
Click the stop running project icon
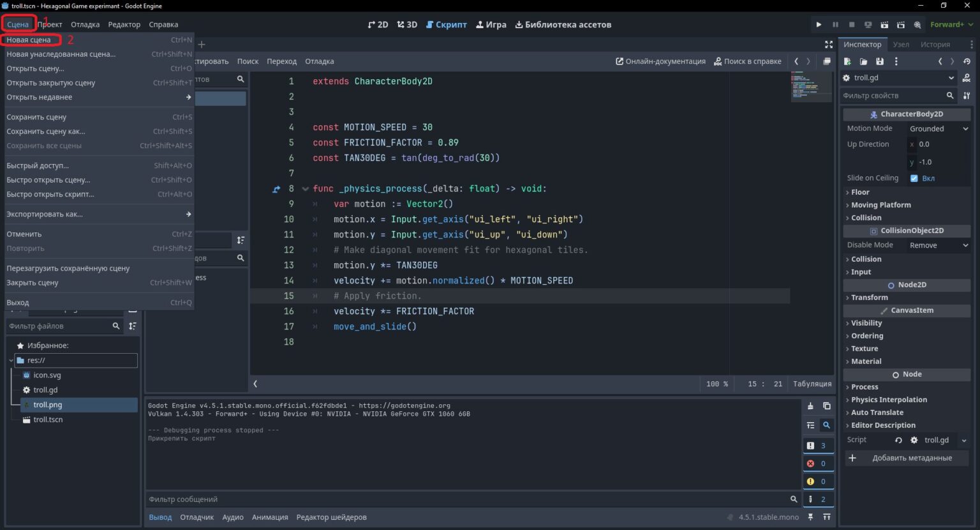(852, 25)
